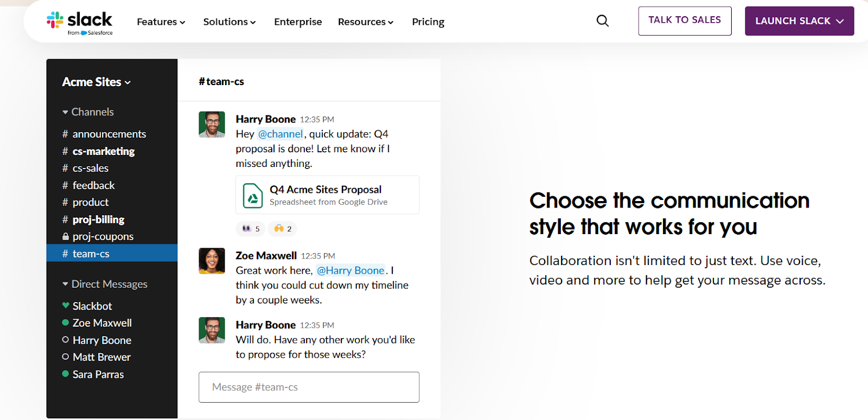Expand the Acme Sites workspace menu
The width and height of the screenshot is (868, 420).
97,82
